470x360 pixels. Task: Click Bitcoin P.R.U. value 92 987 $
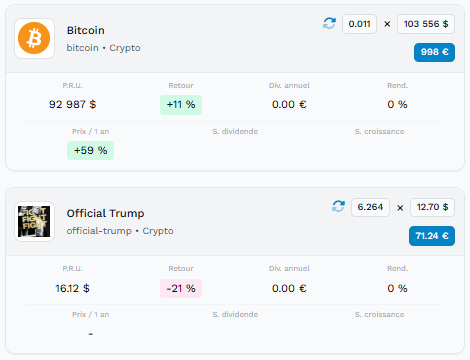72,104
